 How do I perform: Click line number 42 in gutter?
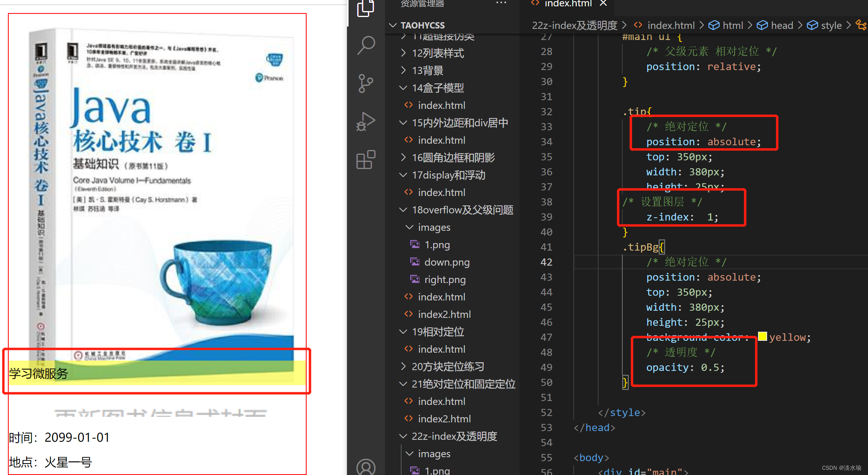[x=546, y=262]
